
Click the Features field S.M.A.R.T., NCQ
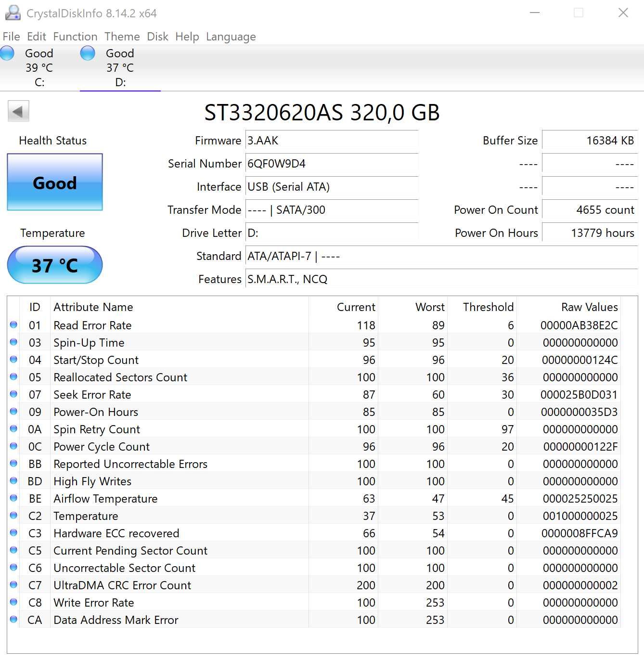(441, 279)
